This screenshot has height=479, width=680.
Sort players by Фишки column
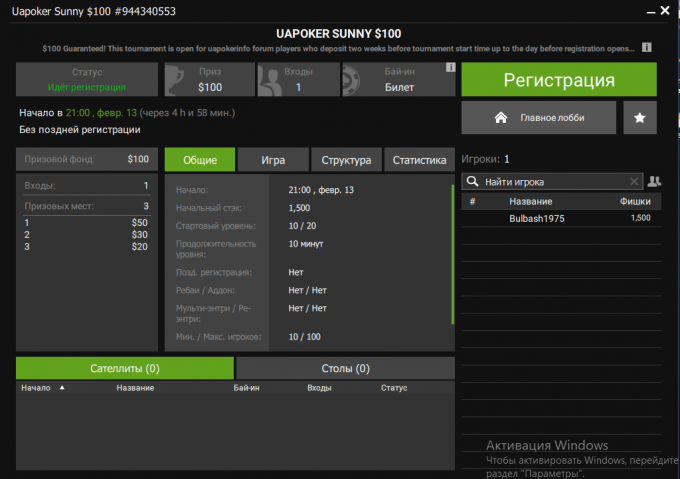635,202
